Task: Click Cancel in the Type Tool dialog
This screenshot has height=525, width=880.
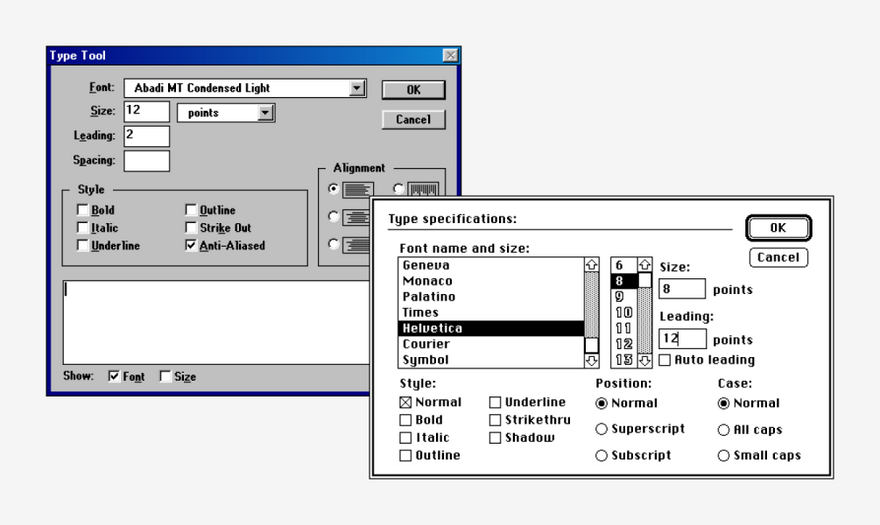Action: point(414,120)
